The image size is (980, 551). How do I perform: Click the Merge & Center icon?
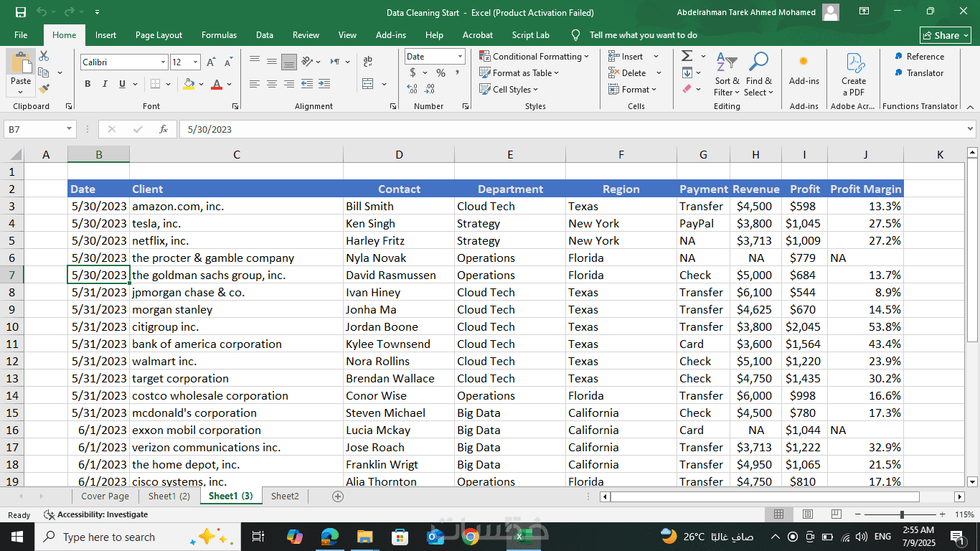pyautogui.click(x=368, y=84)
